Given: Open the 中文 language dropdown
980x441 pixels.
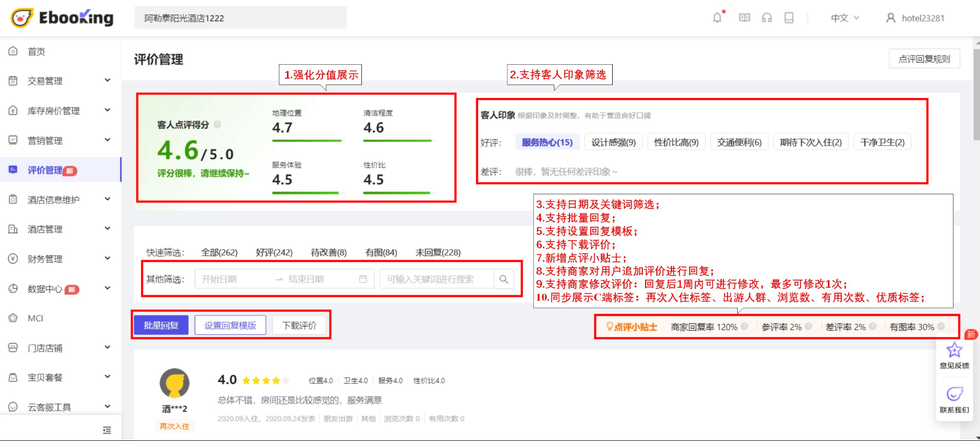Looking at the screenshot, I should [844, 18].
